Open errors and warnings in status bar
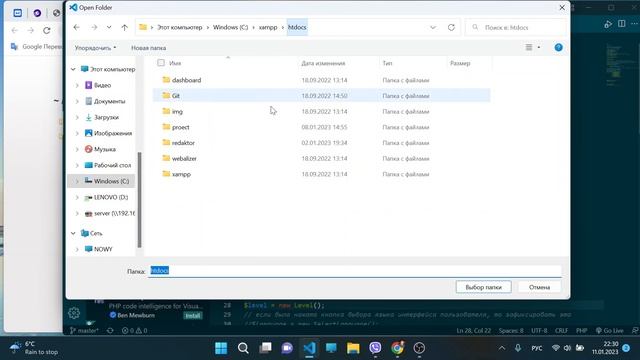Viewport: 640px width, 360px height. [x=134, y=331]
